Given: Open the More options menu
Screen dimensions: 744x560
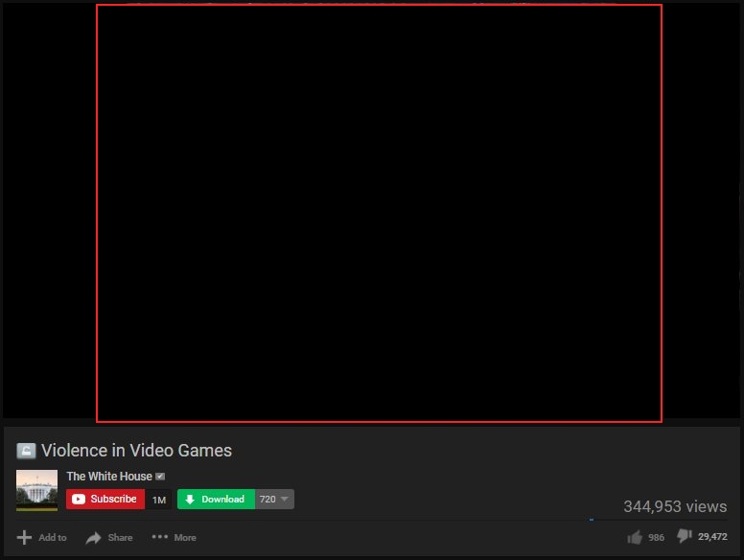Looking at the screenshot, I should [x=174, y=537].
